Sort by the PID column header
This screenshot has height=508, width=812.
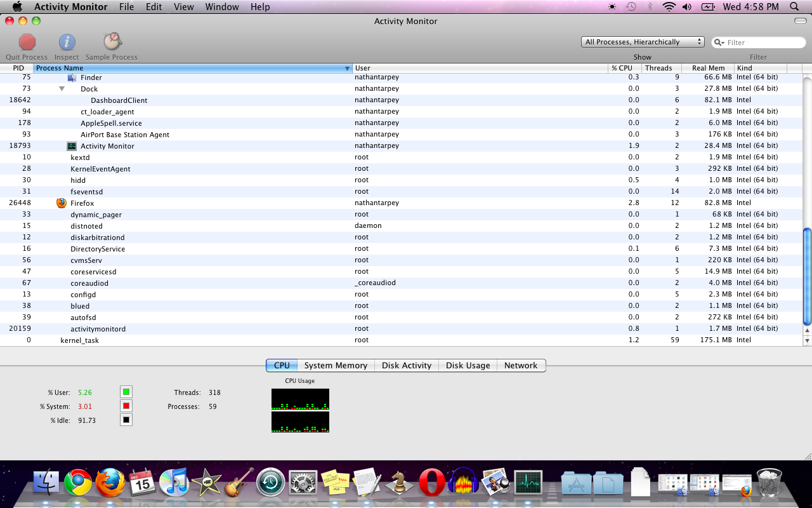[17, 68]
